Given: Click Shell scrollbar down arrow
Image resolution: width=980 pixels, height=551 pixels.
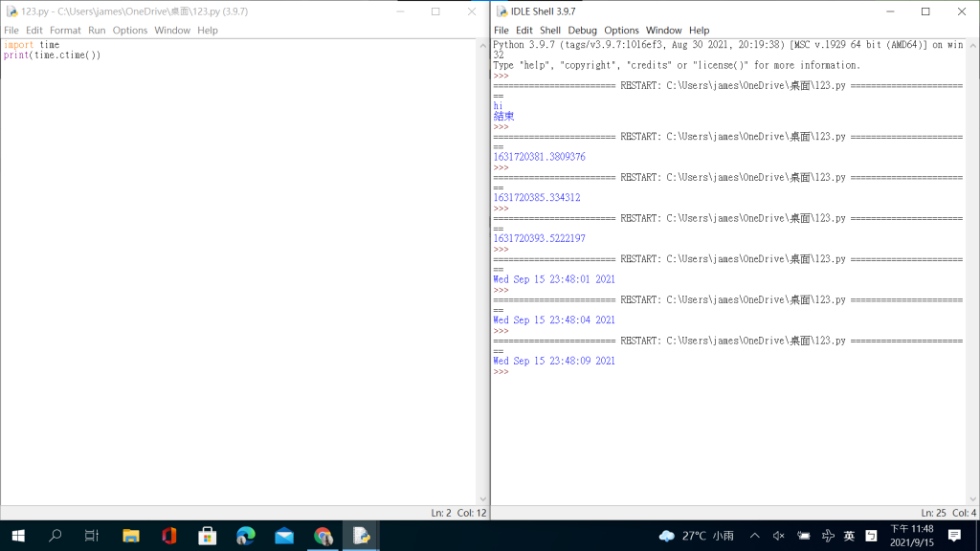Looking at the screenshot, I should pos(972,498).
